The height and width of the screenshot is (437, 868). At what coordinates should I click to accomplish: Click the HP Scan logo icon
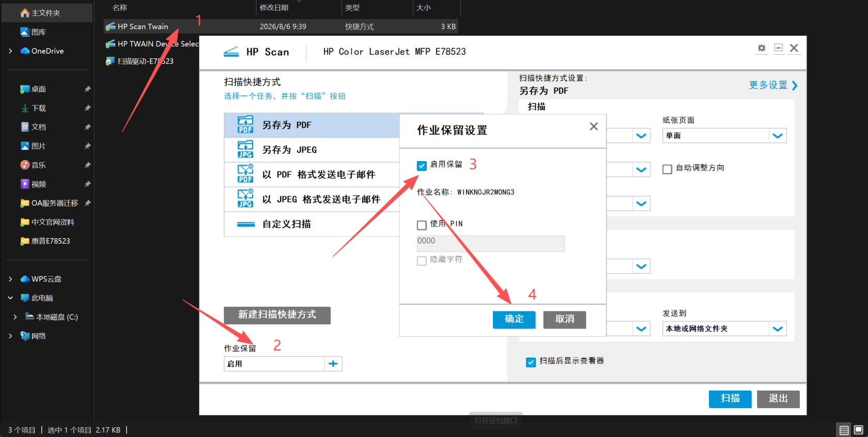coord(231,52)
